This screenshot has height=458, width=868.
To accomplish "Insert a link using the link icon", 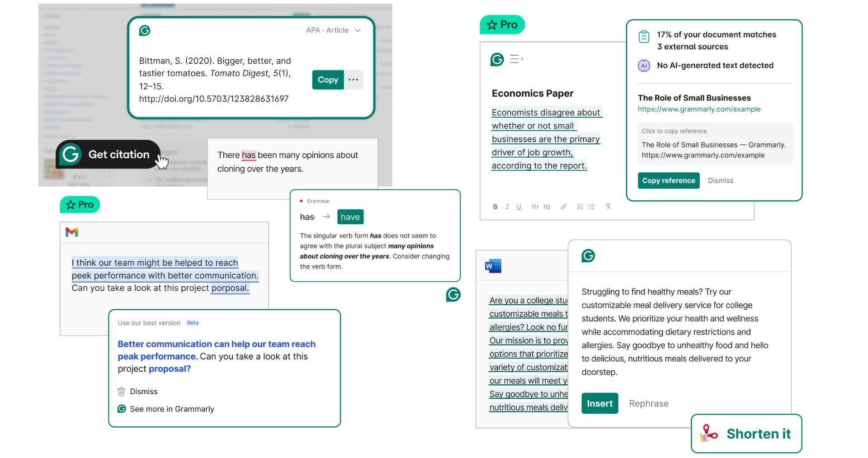I will click(563, 207).
